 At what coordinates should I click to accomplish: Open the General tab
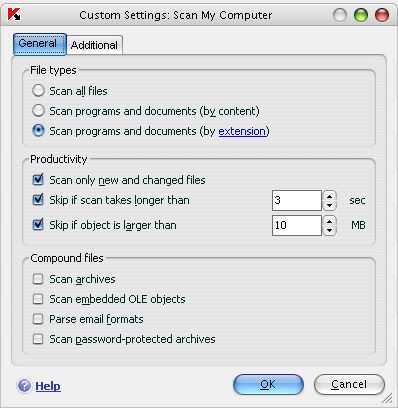[39, 44]
